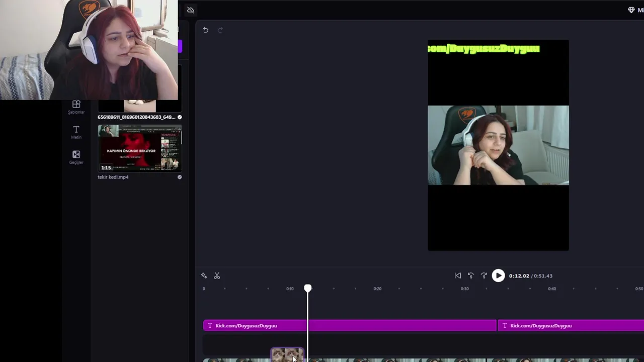
Task: Click the 0:30 mark on ruler
Action: coord(464,289)
